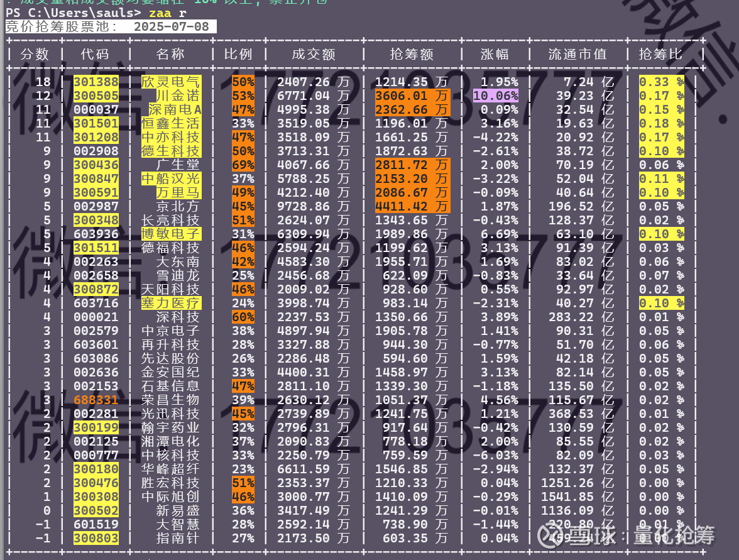Select stock code 300199
The image size is (739, 560).
coord(96,427)
